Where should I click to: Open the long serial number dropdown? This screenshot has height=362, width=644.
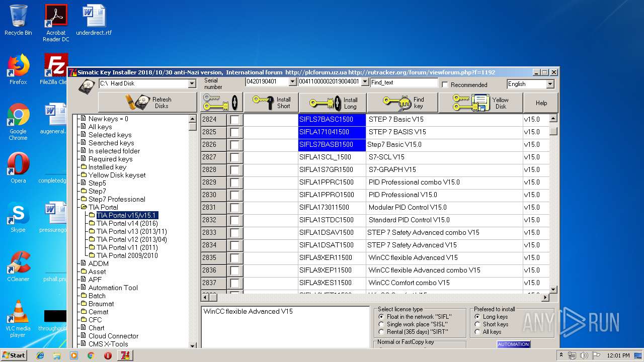tap(365, 82)
